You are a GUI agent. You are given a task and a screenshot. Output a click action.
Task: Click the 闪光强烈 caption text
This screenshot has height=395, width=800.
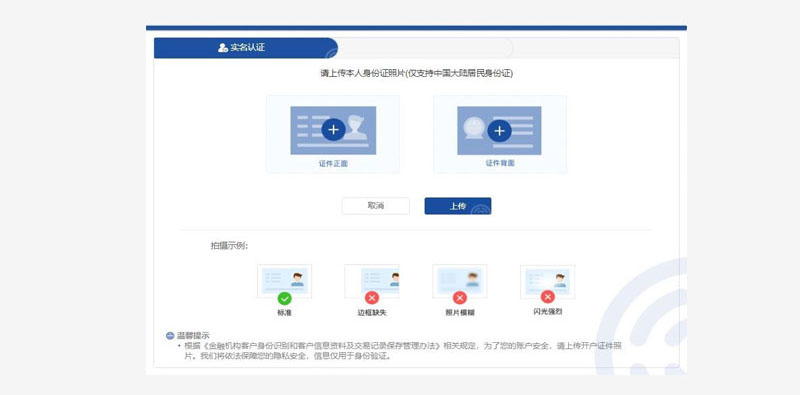point(547,311)
